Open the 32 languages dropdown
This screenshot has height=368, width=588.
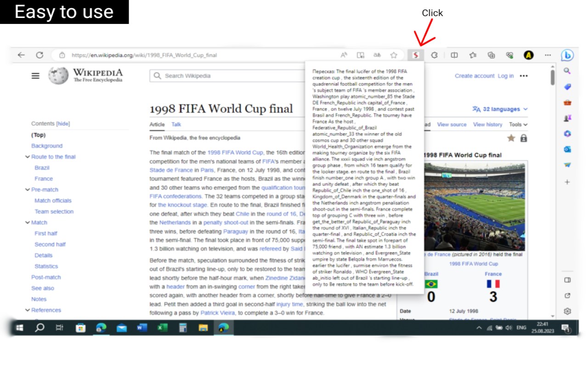click(x=500, y=109)
